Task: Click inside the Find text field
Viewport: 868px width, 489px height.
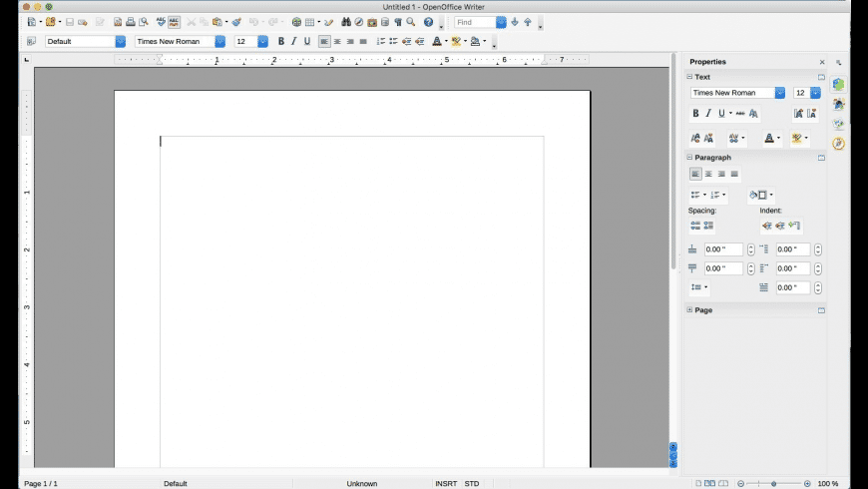Action: [x=475, y=22]
